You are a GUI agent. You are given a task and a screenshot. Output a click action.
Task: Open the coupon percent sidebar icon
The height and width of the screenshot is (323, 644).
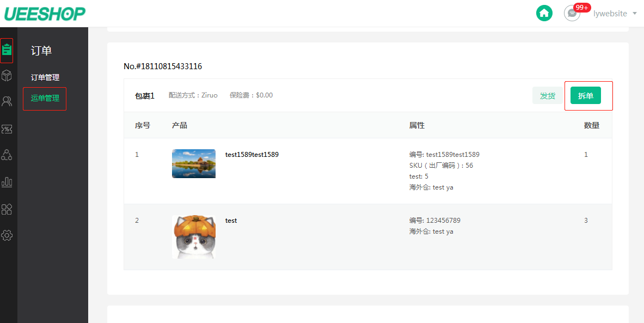click(7, 129)
